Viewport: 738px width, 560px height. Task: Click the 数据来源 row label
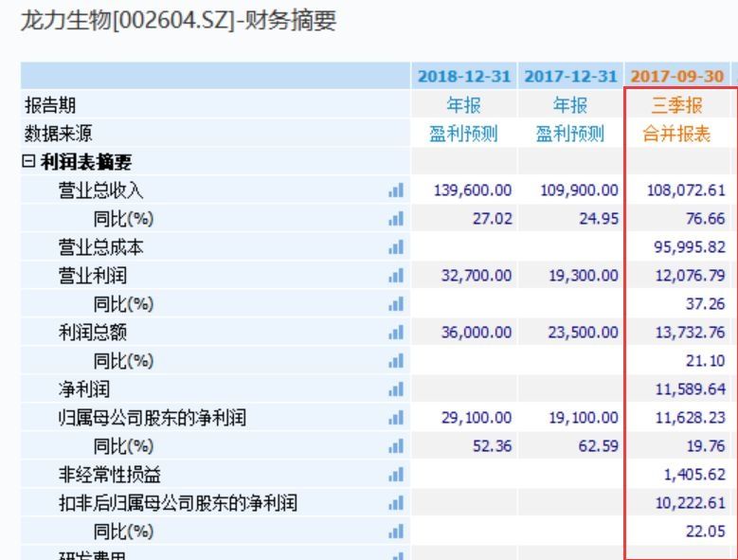59,134
